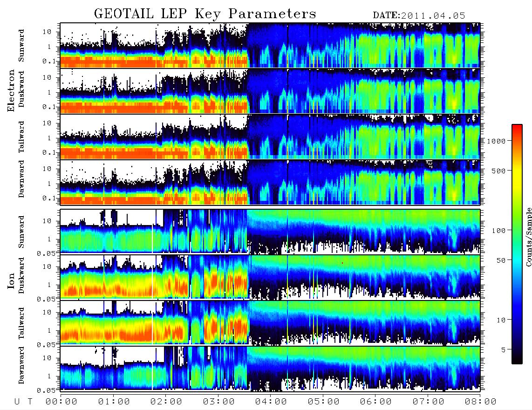Screen dimensions: 532x410
Task: Click the Ion Dawnward spectrogram panel
Action: coord(270,369)
